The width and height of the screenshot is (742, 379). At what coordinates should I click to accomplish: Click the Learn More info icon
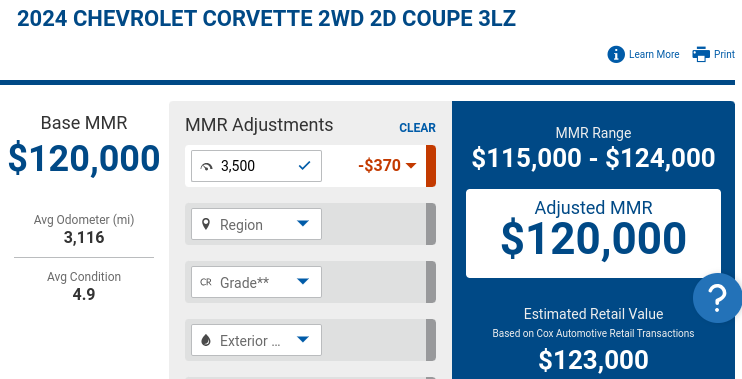click(x=616, y=54)
